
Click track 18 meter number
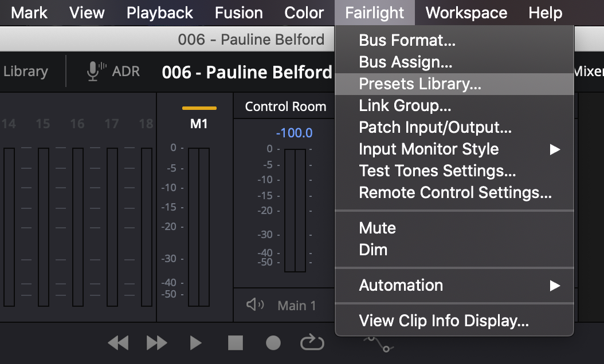click(146, 124)
